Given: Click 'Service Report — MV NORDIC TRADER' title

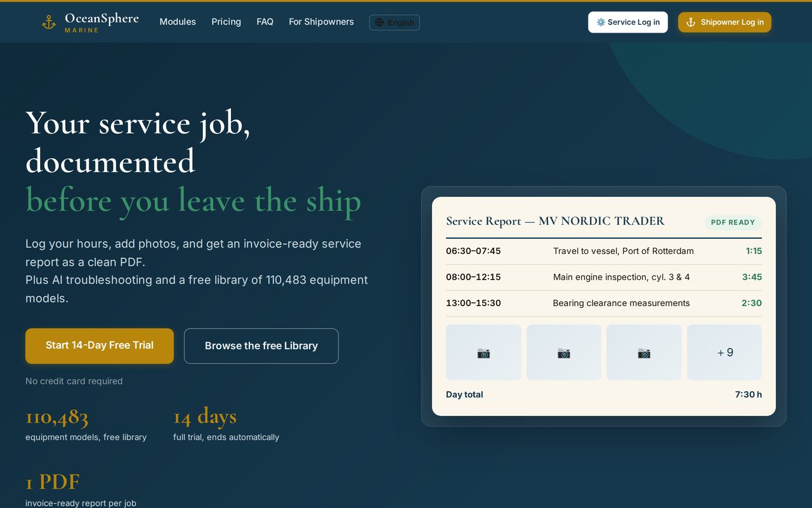Looking at the screenshot, I should [x=555, y=221].
